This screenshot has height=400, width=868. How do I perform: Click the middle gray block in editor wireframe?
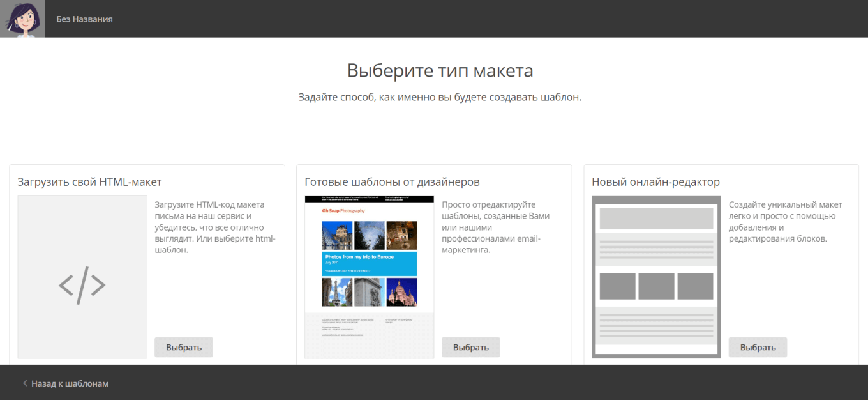pyautogui.click(x=656, y=286)
